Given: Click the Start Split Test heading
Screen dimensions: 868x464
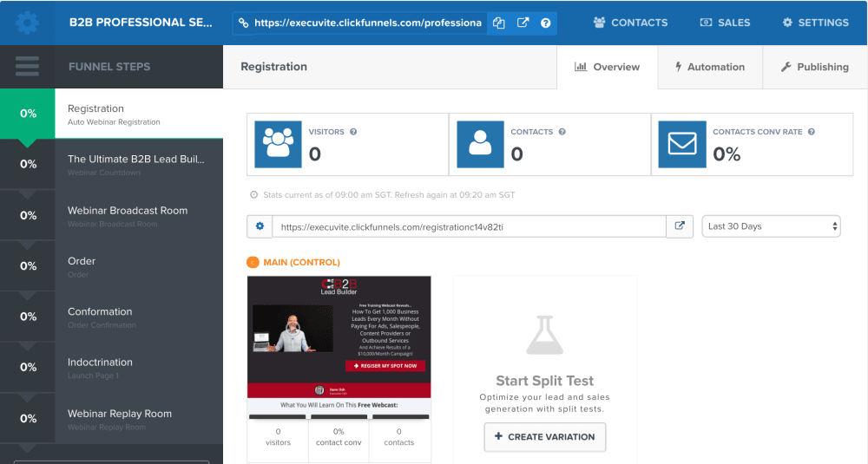Looking at the screenshot, I should (545, 381).
